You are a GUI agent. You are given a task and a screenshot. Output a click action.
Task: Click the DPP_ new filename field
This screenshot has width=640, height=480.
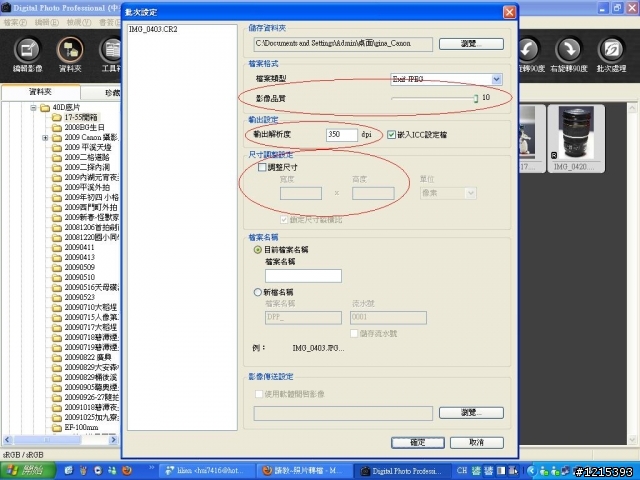[x=303, y=318]
